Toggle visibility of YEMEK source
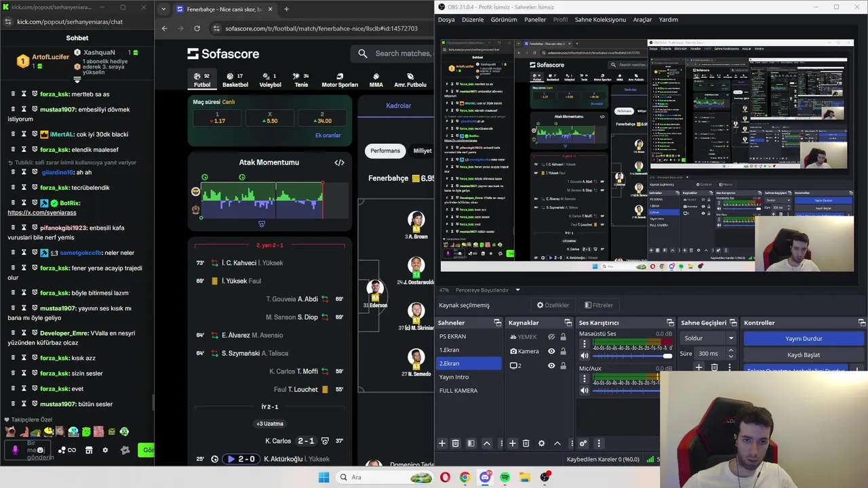The image size is (868, 488). click(x=551, y=337)
